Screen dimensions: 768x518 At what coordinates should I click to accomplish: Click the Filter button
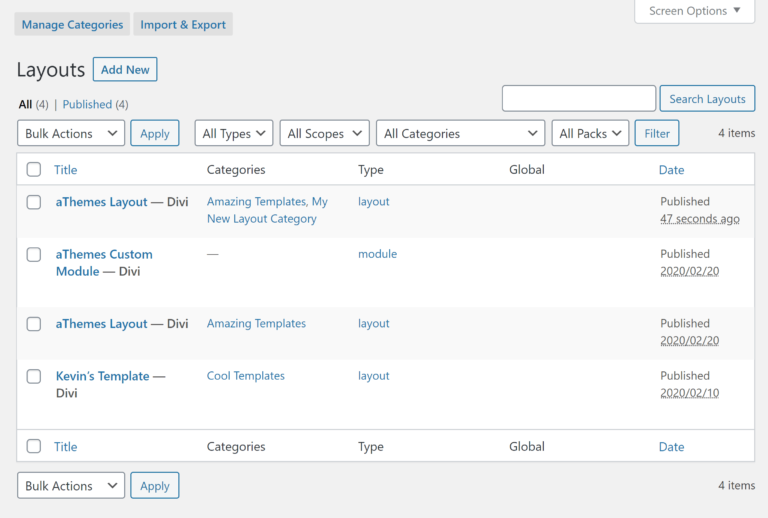point(657,134)
